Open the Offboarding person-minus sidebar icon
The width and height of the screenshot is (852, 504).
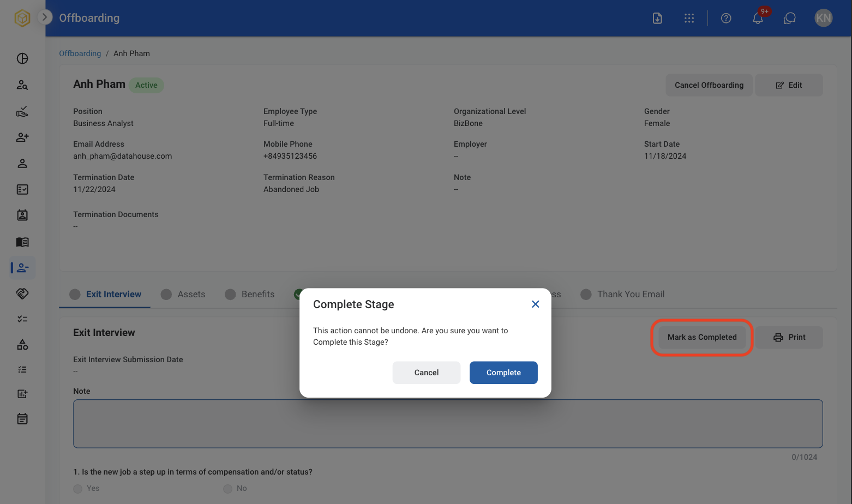22,268
